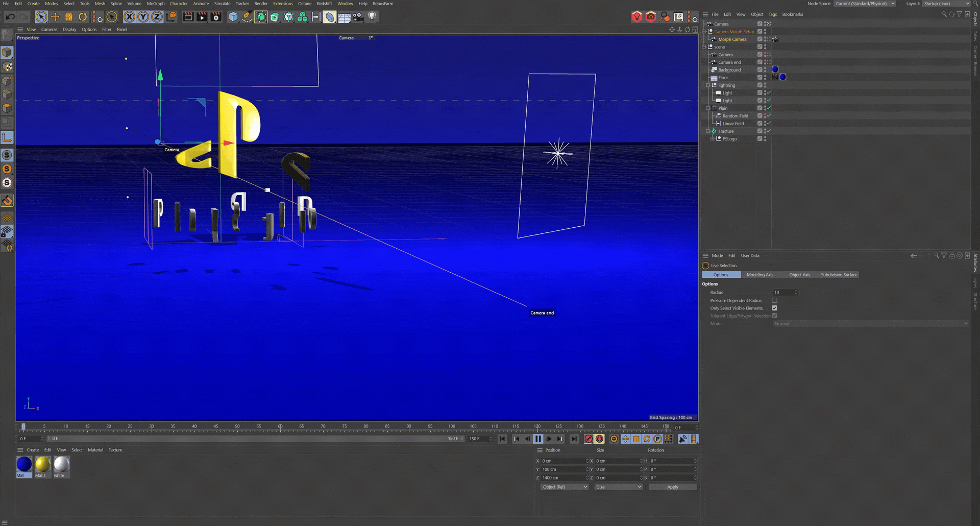Open viewport Cameras menu
This screenshot has height=526, width=980.
49,30
